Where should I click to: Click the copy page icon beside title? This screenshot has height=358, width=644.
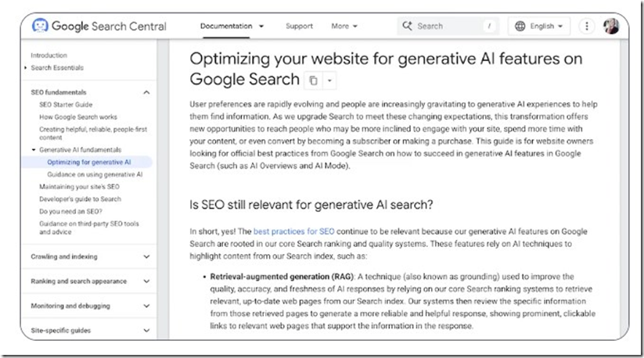[x=313, y=81]
